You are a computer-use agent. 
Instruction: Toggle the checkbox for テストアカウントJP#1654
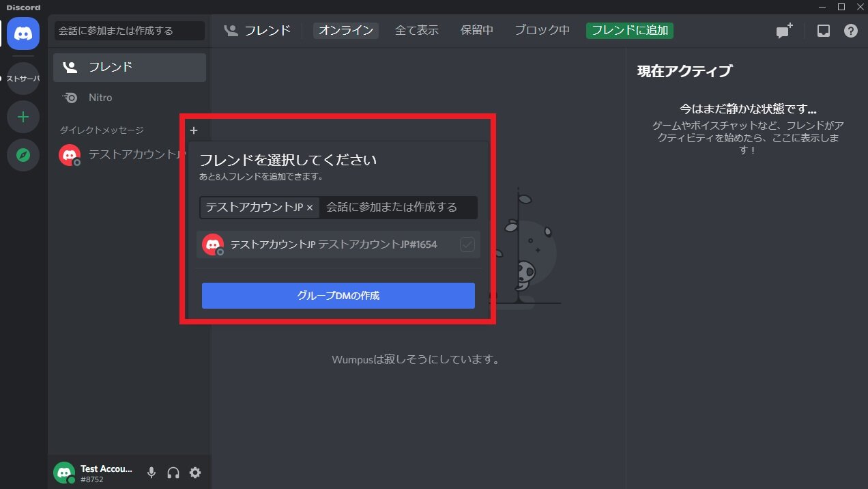[x=467, y=244]
